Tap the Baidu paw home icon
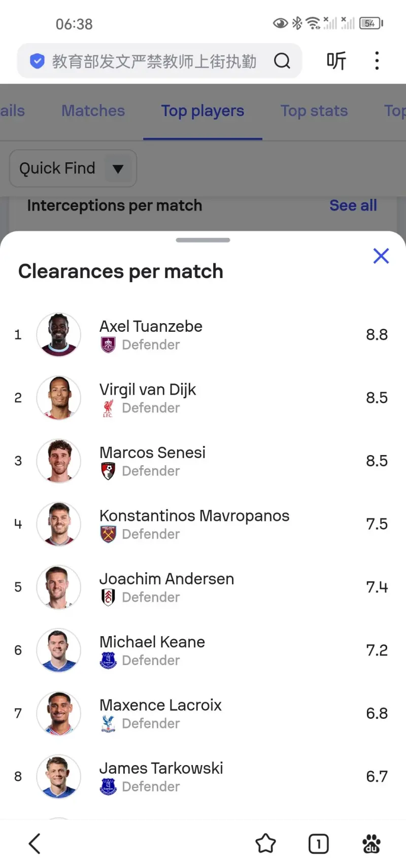This screenshot has height=868, width=406. coord(371,844)
